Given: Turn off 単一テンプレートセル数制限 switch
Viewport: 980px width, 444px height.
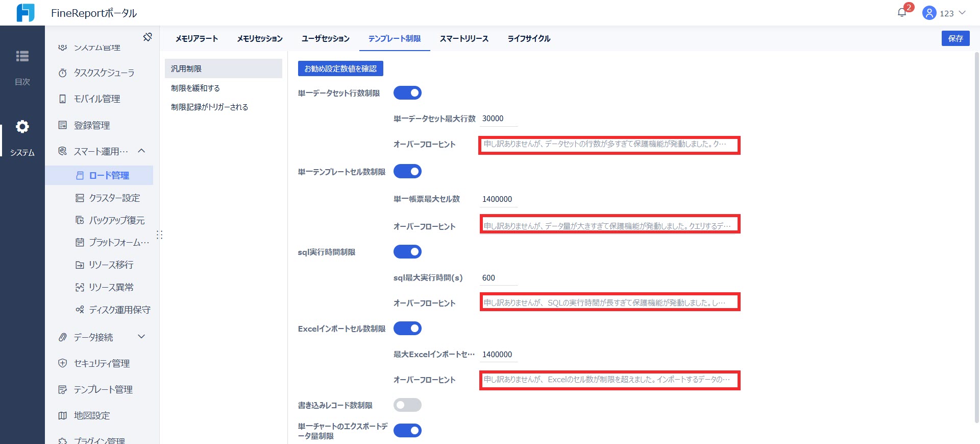Looking at the screenshot, I should (x=407, y=172).
